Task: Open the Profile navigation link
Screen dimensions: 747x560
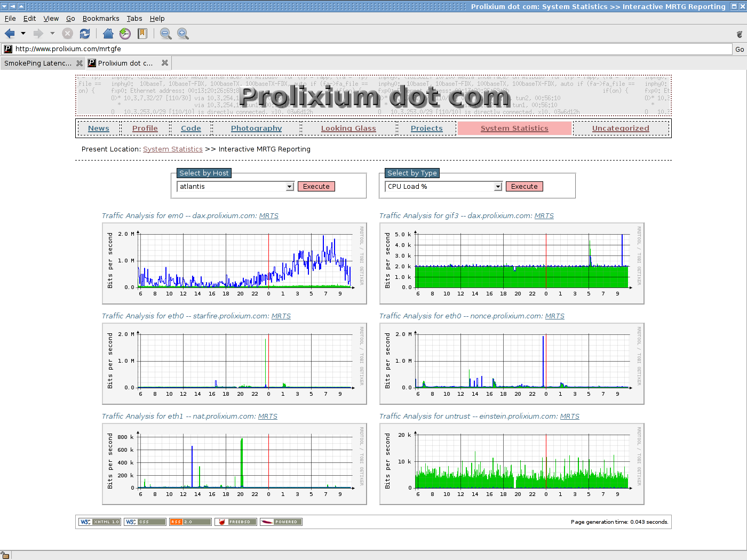Action: tap(145, 129)
